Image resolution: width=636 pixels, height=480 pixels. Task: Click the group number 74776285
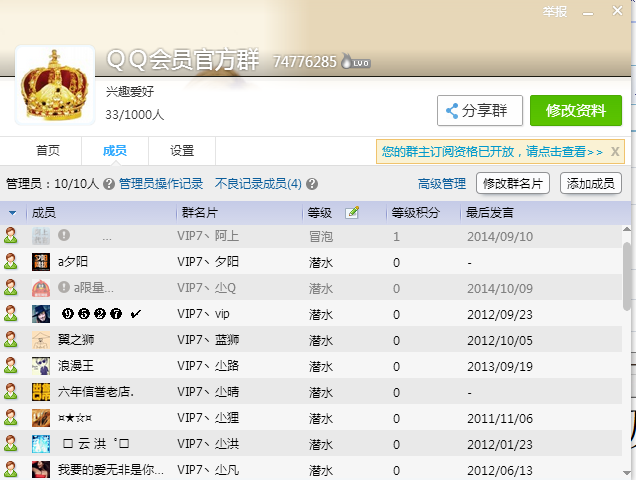click(305, 62)
